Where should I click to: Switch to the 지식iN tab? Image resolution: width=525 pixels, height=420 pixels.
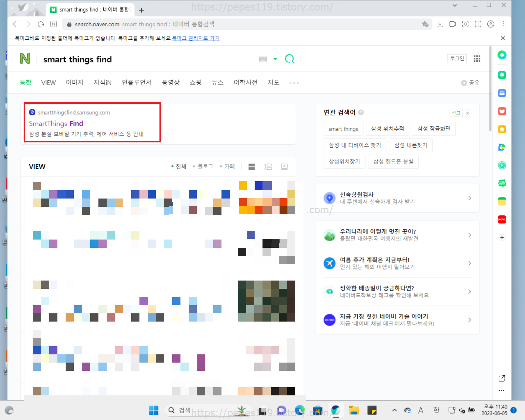103,82
